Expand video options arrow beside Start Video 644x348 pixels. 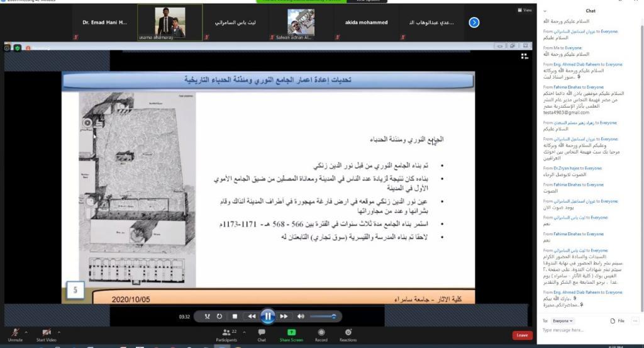point(59,331)
